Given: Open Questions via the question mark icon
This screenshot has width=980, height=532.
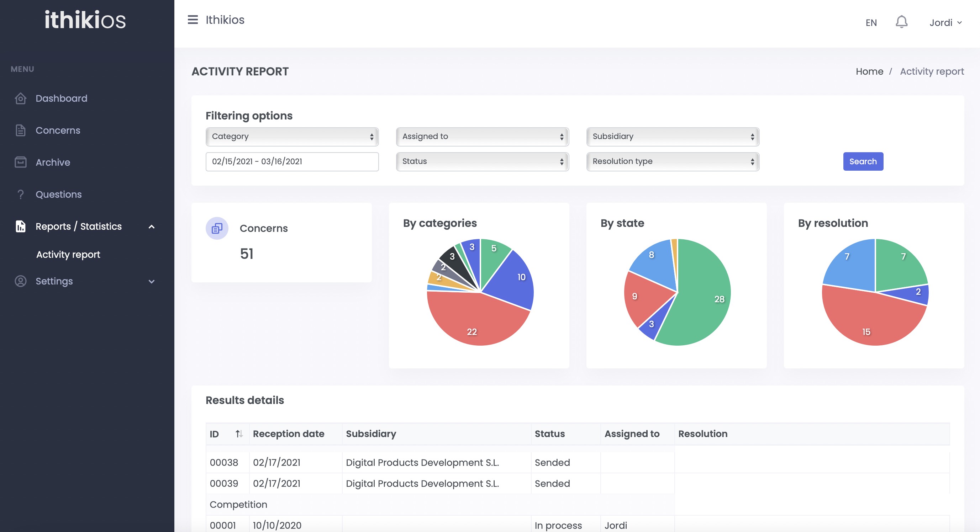Looking at the screenshot, I should point(21,194).
